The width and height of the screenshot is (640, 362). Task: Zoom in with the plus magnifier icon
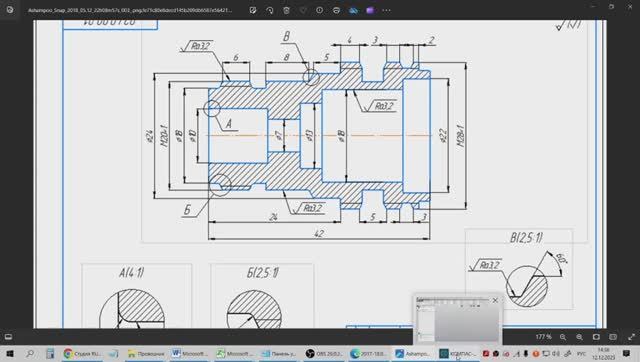click(579, 337)
